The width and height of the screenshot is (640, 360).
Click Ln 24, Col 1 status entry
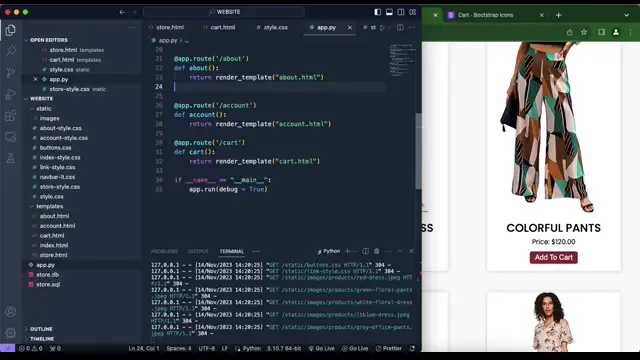point(144,349)
